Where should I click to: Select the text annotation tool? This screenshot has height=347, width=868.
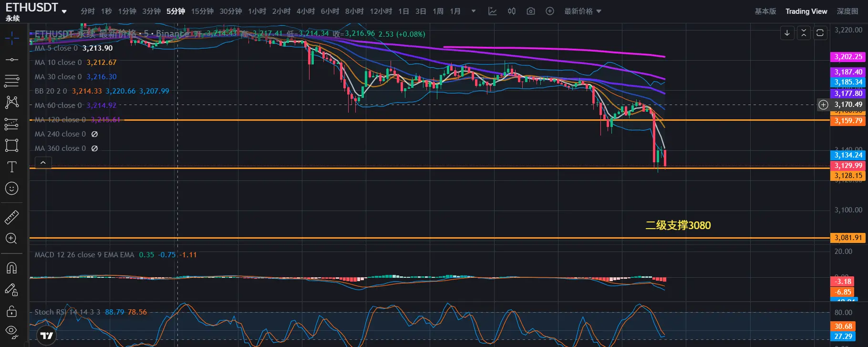[x=12, y=167]
